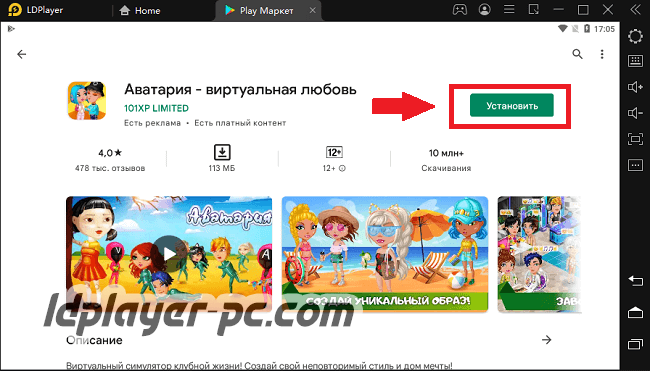Decrease volume with sidebar speaker minus

click(x=635, y=113)
